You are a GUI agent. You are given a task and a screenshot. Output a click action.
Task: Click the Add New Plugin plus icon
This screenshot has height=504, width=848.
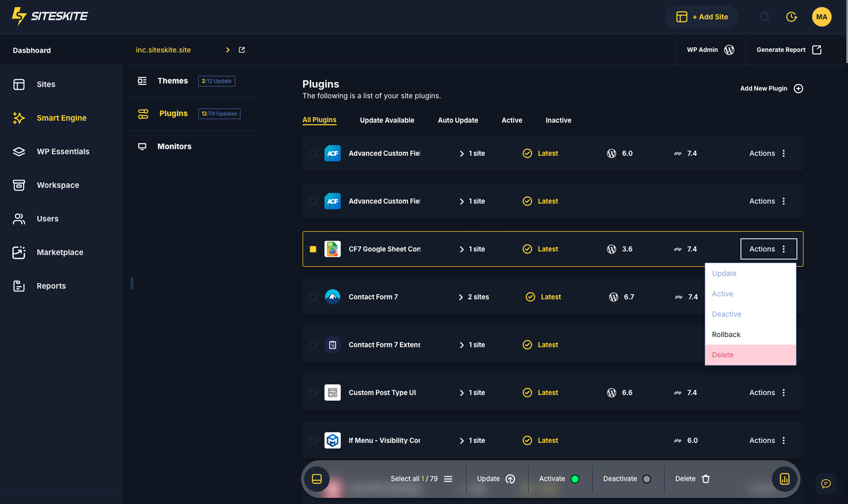click(x=798, y=89)
